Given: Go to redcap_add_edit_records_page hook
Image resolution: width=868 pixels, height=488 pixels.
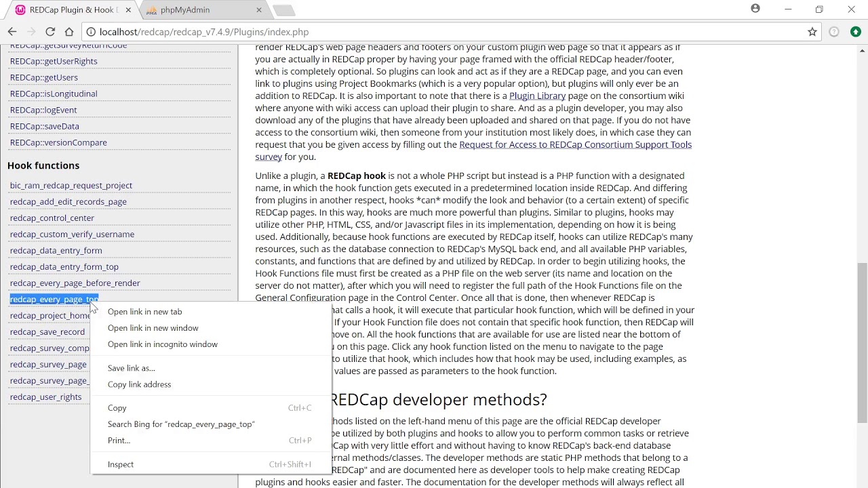Looking at the screenshot, I should click(68, 202).
